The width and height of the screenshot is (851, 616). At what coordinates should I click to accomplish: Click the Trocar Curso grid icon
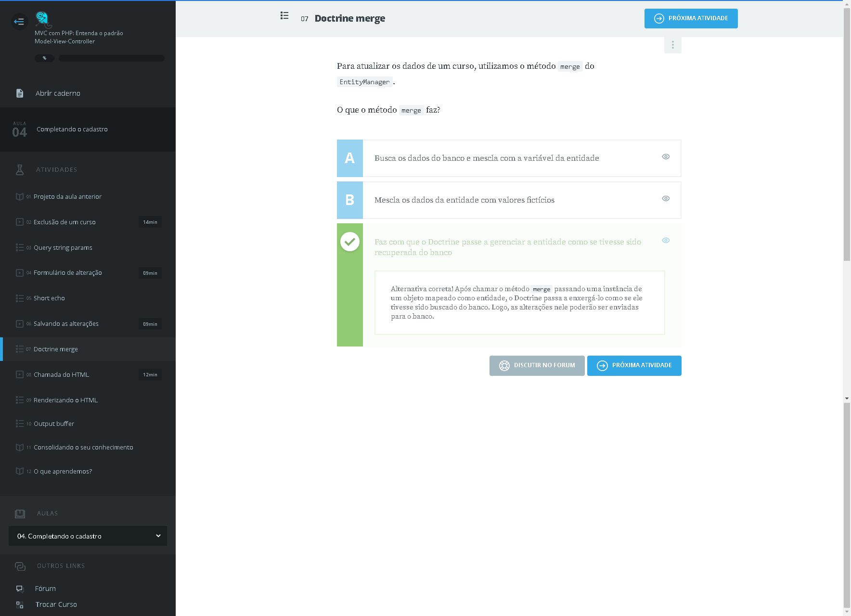coord(20,604)
